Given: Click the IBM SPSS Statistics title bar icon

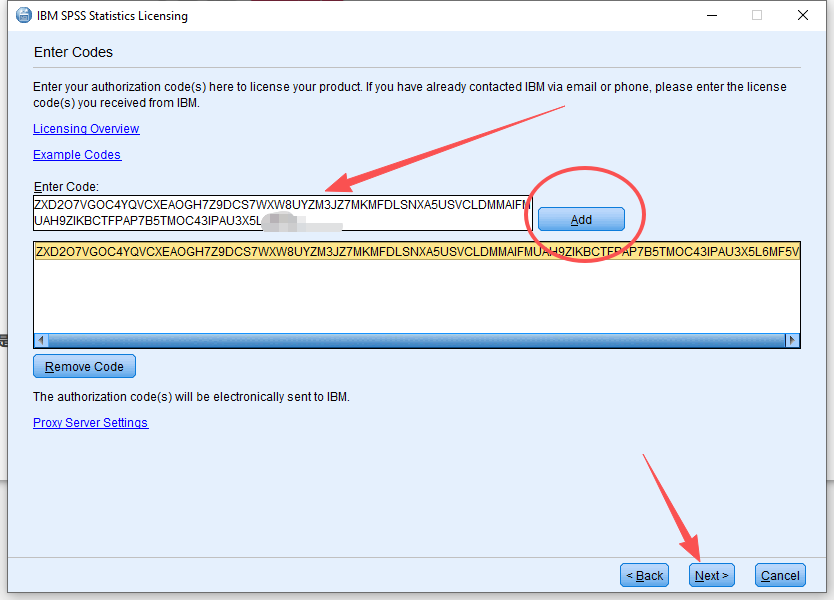Looking at the screenshot, I should click(23, 16).
